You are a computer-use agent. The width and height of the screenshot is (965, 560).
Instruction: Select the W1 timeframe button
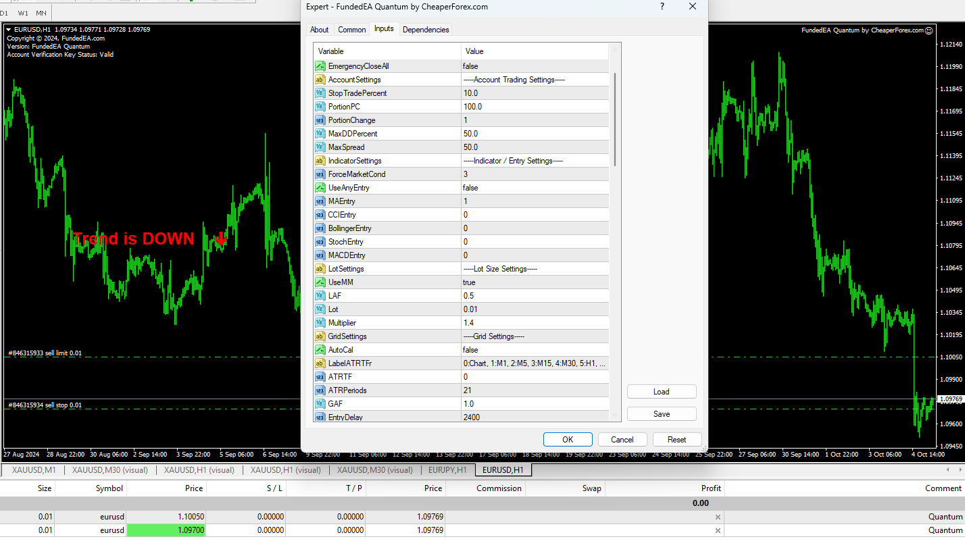click(23, 13)
